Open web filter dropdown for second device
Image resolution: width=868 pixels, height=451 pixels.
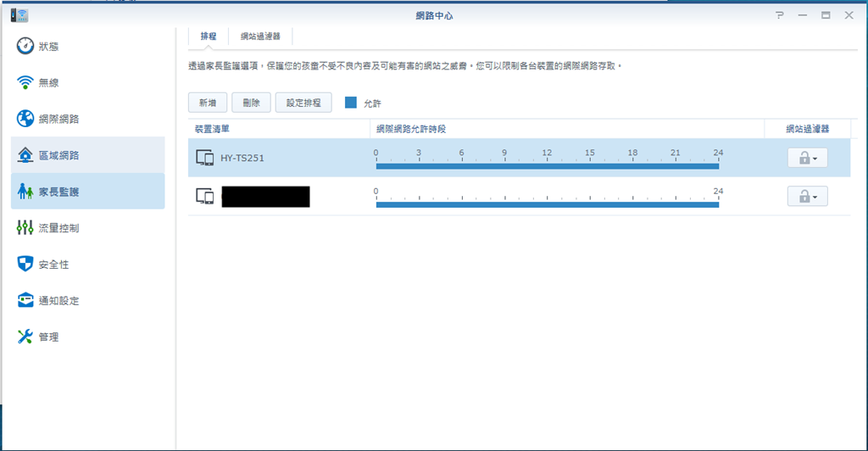(x=807, y=196)
